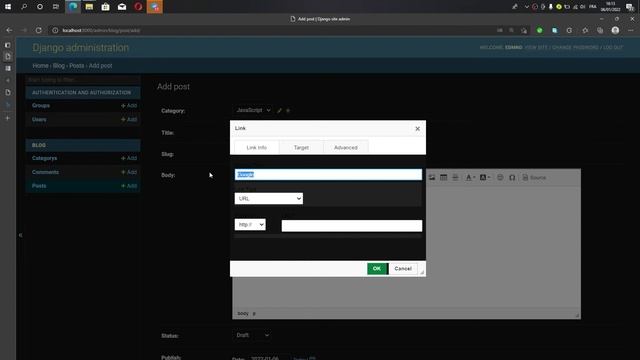Screen dimensions: 640x360
Task: Open Microsoft Edge from the taskbar
Action: (73, 7)
